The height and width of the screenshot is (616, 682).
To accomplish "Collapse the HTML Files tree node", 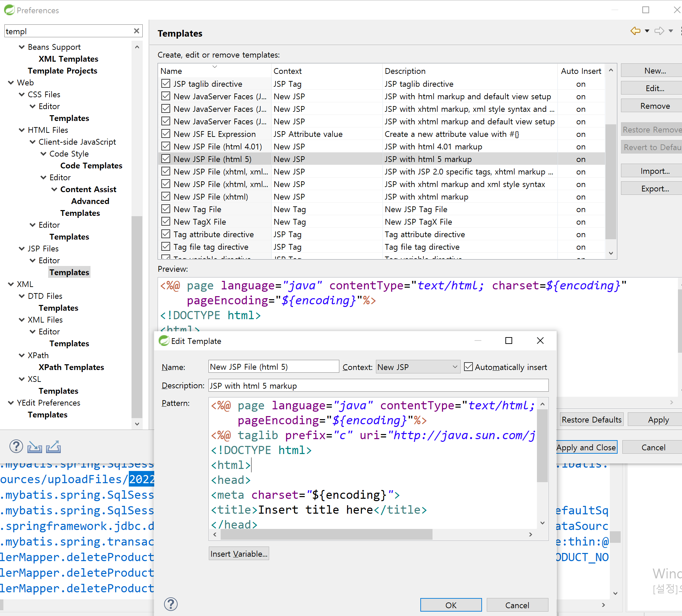I will 22,130.
